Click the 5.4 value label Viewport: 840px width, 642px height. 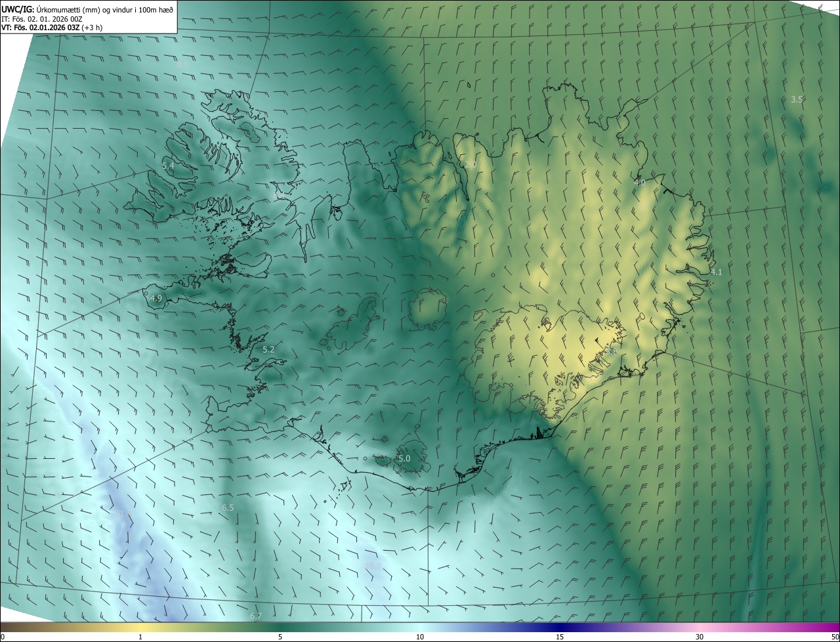(168, 166)
